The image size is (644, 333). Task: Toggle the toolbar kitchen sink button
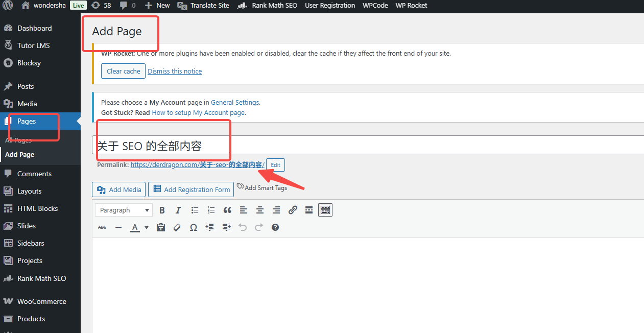(x=325, y=210)
